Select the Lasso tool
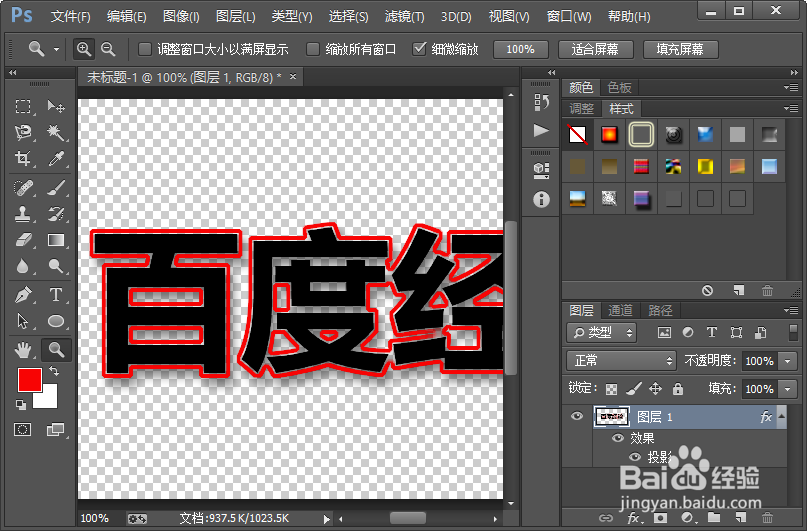Viewport: 807px width, 531px height. [x=23, y=132]
